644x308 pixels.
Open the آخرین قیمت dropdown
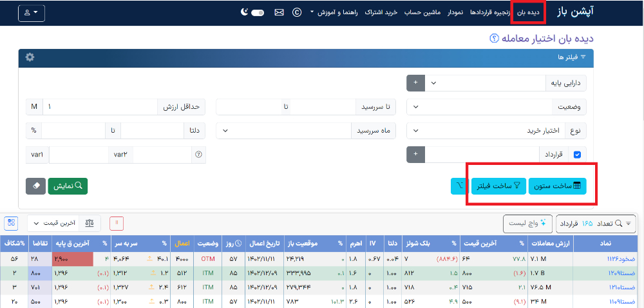click(x=54, y=223)
